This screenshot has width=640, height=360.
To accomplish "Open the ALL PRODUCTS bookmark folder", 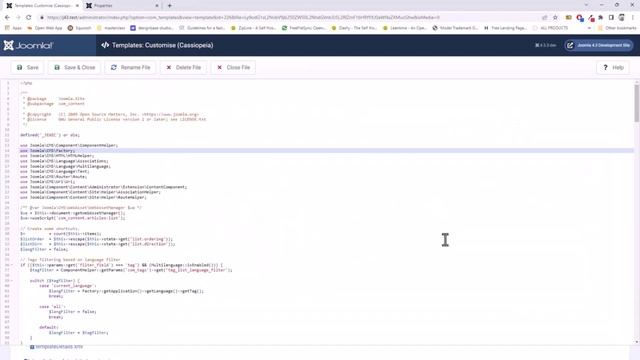I will coord(550,28).
